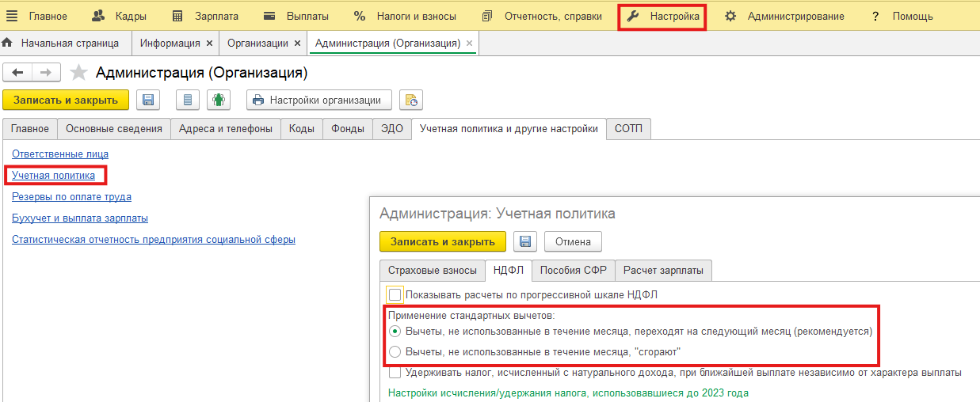Switch to Начальная страница tab
This screenshot has width=980, height=402.
(x=70, y=43)
